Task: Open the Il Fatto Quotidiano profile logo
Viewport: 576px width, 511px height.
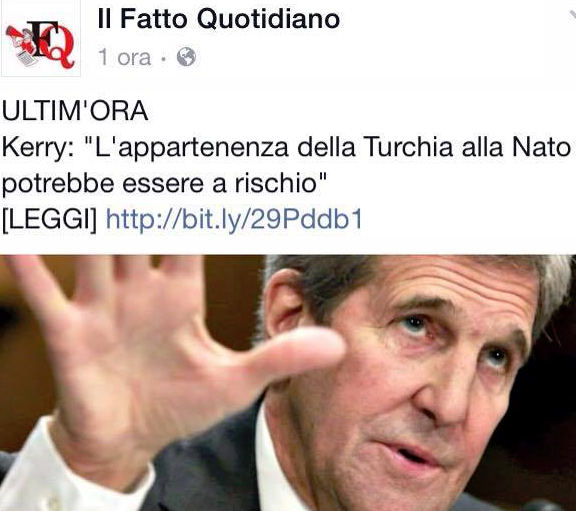Action: coord(40,39)
